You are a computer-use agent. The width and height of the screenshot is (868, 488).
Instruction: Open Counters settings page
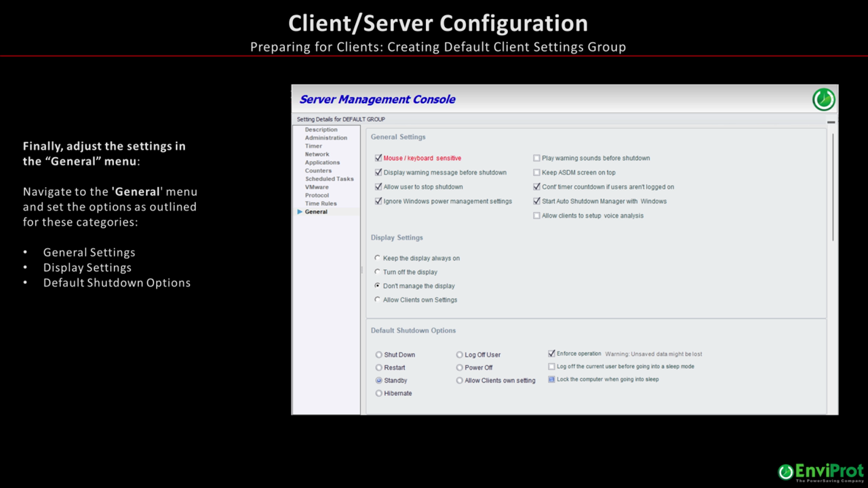[318, 170]
